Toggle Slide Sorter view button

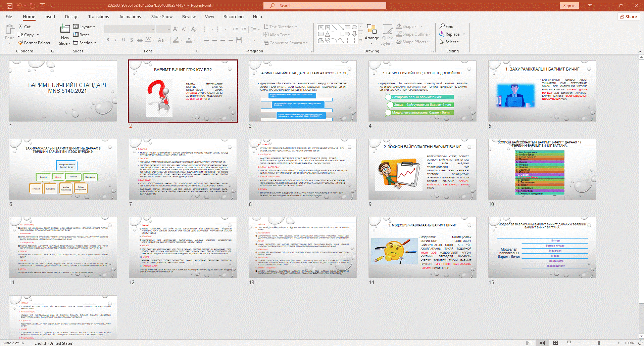[x=542, y=343]
